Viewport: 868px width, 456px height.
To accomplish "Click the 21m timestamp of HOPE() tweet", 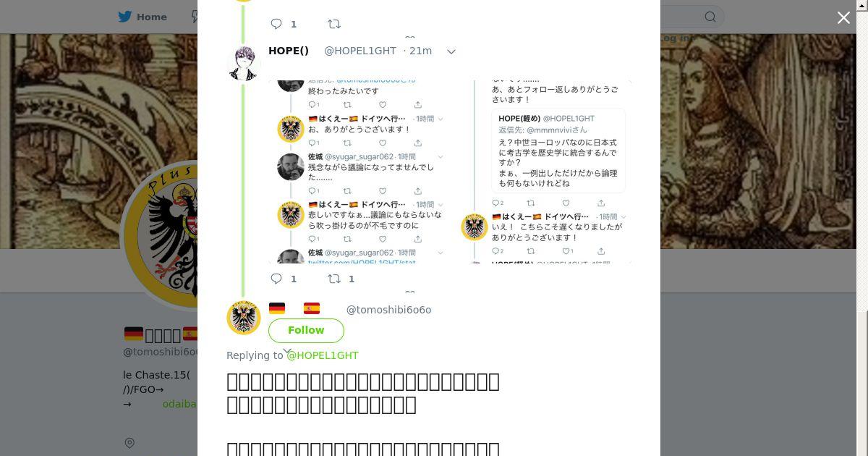I will click(420, 51).
